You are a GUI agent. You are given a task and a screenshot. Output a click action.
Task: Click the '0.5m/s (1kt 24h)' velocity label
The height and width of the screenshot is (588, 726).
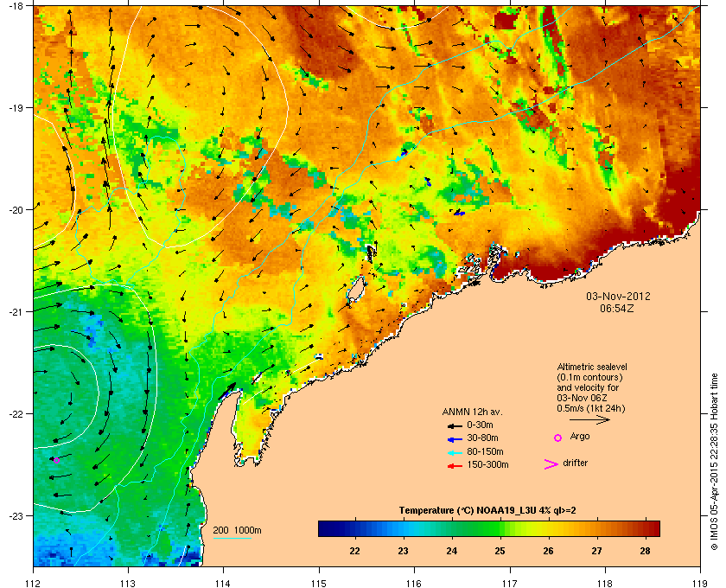tap(591, 409)
